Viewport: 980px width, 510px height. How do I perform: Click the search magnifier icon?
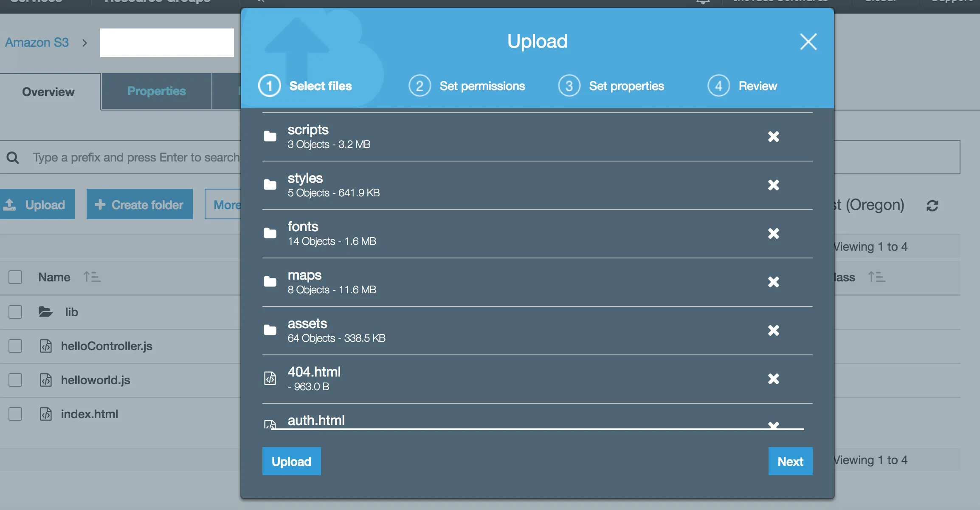click(13, 158)
